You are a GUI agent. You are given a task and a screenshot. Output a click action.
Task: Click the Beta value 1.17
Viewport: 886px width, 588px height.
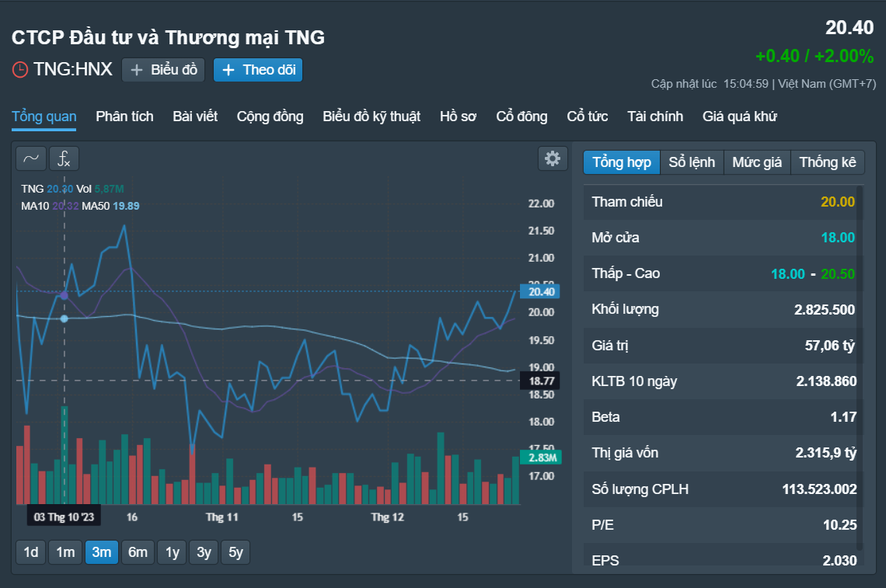click(x=843, y=417)
